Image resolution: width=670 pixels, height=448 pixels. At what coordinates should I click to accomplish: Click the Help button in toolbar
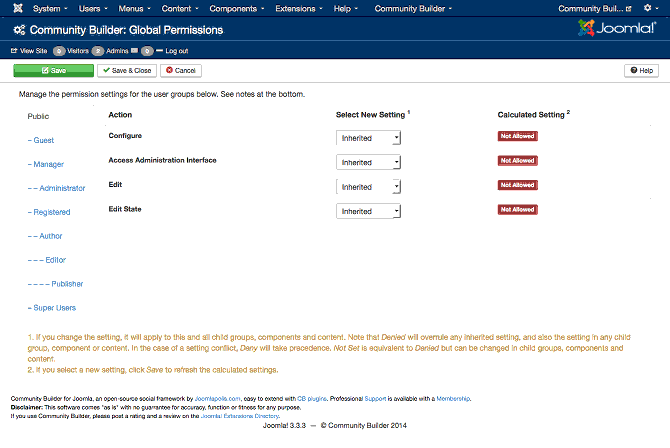[x=641, y=71]
